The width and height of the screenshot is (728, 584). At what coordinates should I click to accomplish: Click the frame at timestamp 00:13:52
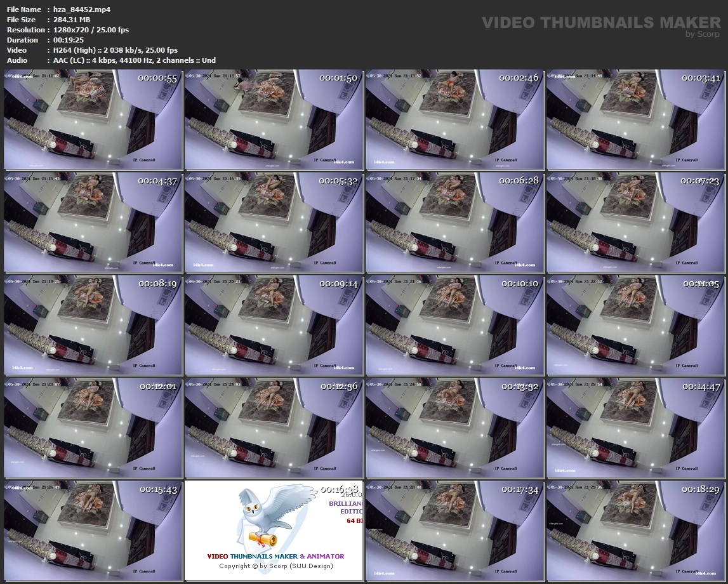[455, 428]
